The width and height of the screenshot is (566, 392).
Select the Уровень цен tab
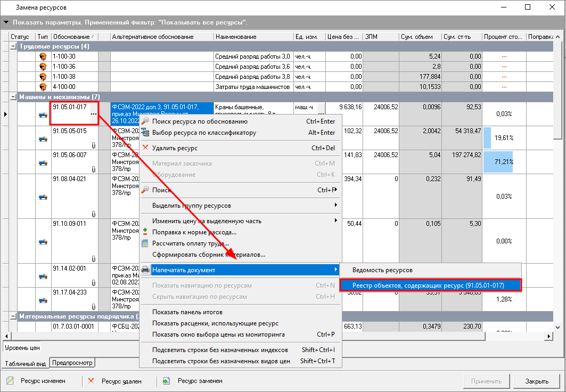pyautogui.click(x=22, y=348)
